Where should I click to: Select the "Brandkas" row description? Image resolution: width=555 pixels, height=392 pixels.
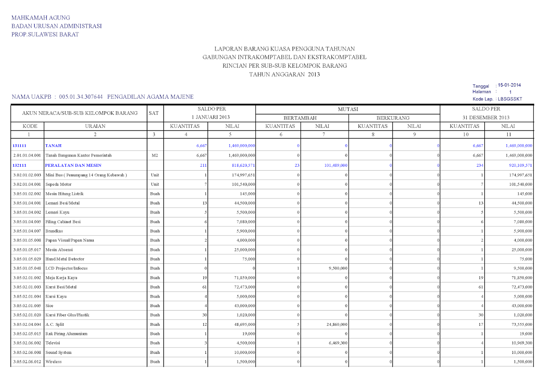(54, 231)
